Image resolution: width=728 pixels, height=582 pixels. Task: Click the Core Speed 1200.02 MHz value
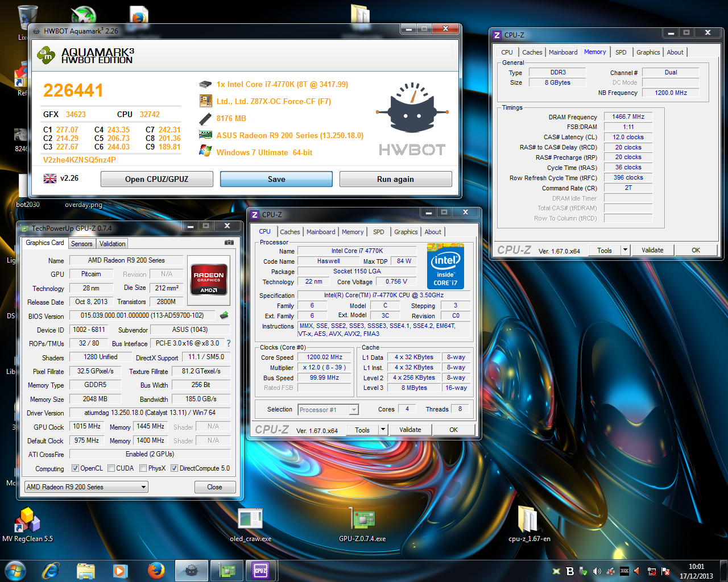[325, 357]
